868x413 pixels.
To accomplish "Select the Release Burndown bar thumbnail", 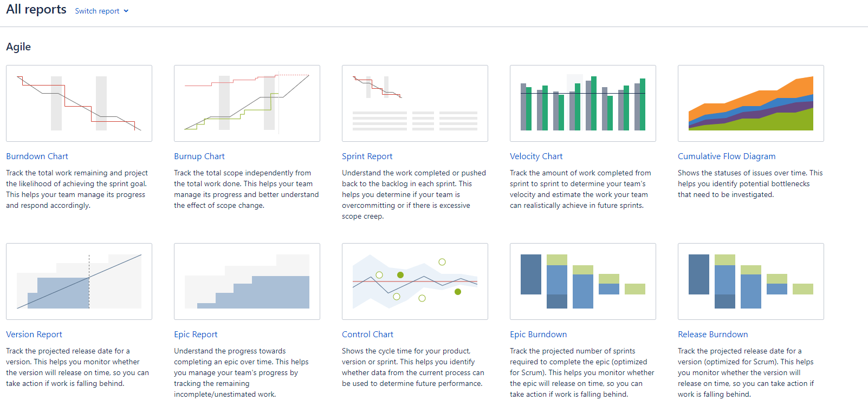I will (751, 281).
